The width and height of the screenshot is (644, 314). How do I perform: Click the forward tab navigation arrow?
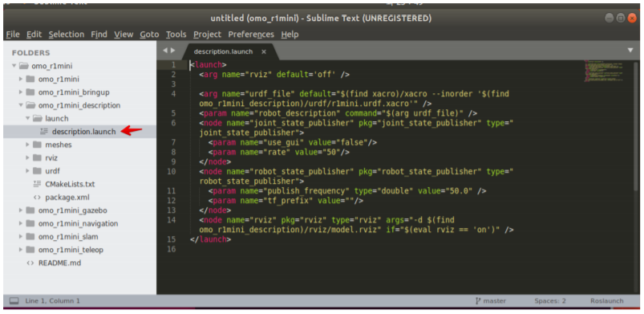(x=173, y=51)
